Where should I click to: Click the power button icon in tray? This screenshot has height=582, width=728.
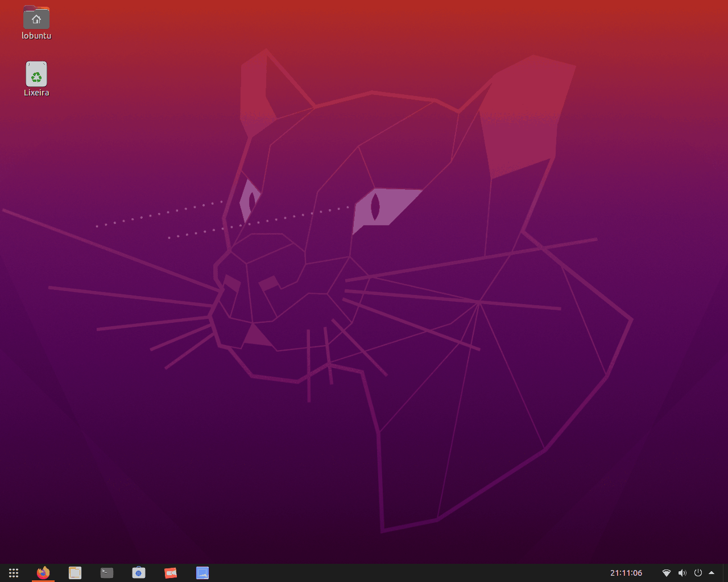(698, 573)
